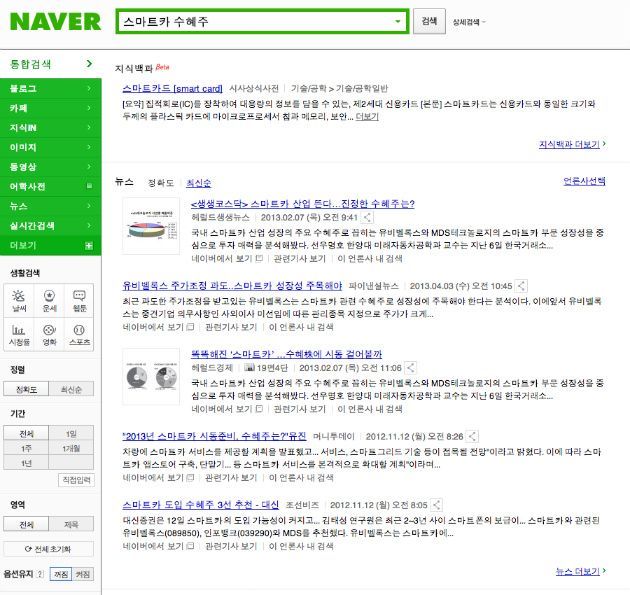This screenshot has height=595, width=630.
Task: Click 이 언론사 내 검색 under 유비벨록스 article
Action: [x=301, y=327]
